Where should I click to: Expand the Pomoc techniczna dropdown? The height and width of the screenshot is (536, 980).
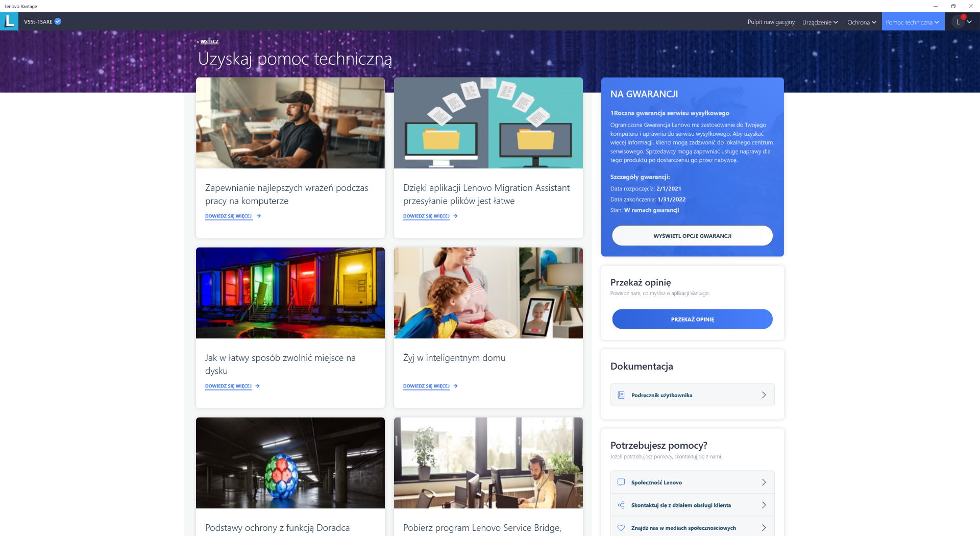[913, 22]
